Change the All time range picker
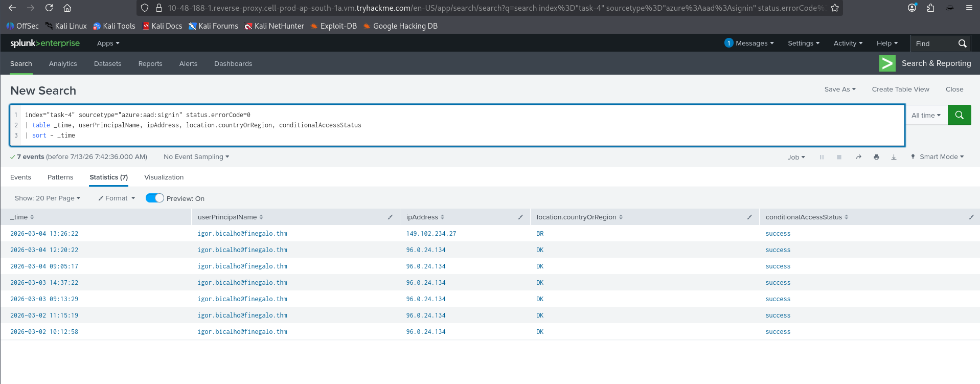The image size is (980, 384). click(x=926, y=115)
